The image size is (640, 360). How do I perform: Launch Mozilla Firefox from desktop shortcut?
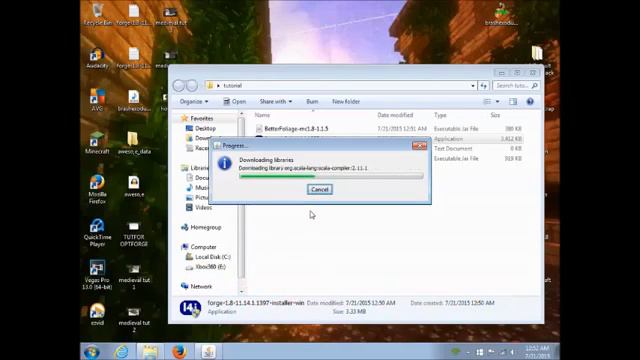97,189
